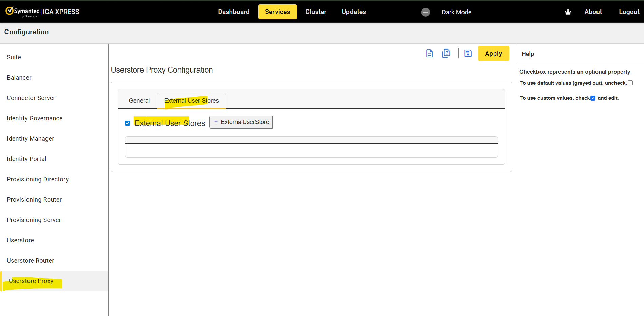Select the External User Stores tab
The image size is (644, 316).
[x=191, y=101]
